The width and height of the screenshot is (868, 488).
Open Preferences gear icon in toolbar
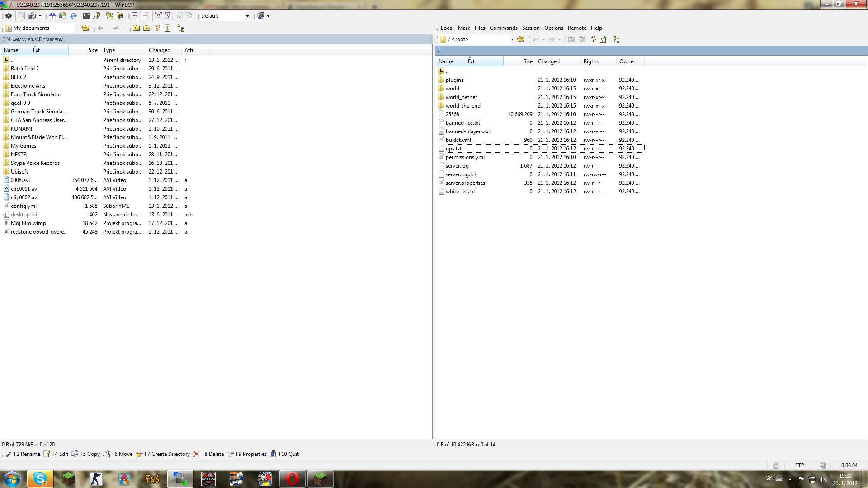point(8,16)
